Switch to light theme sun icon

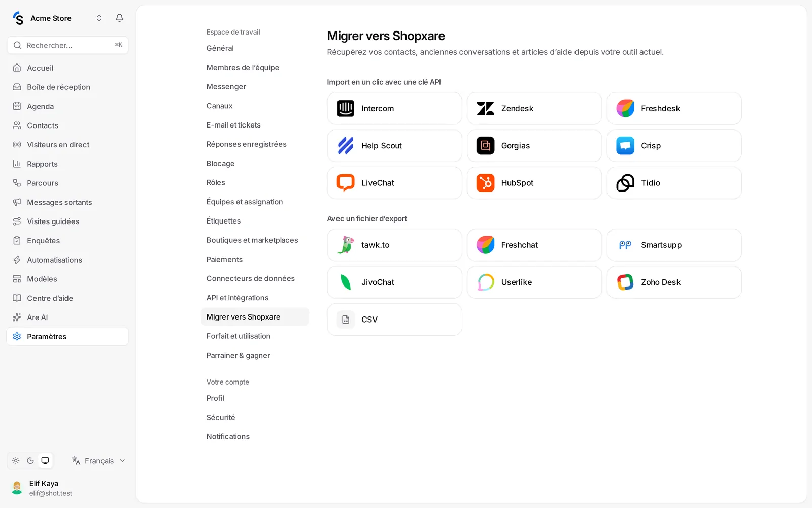16,461
